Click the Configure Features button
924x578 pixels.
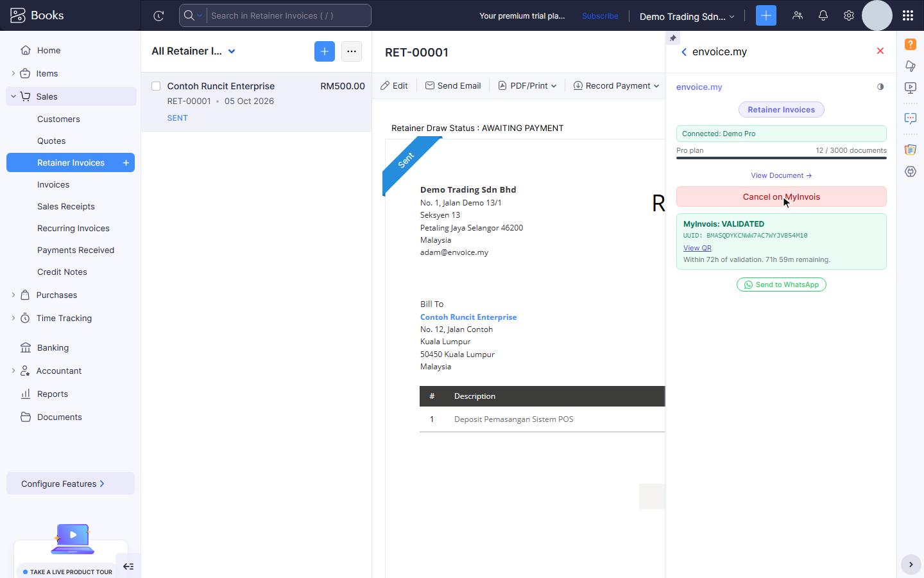[71, 484]
